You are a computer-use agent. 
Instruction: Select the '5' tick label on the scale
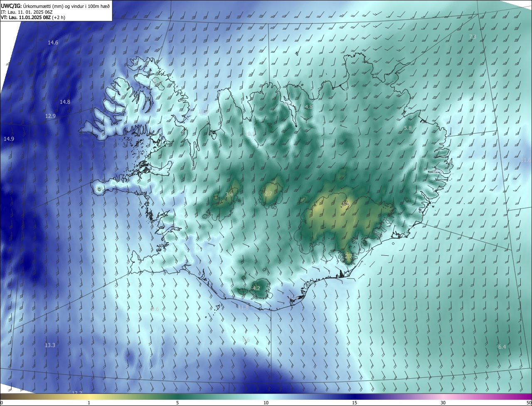click(x=177, y=403)
